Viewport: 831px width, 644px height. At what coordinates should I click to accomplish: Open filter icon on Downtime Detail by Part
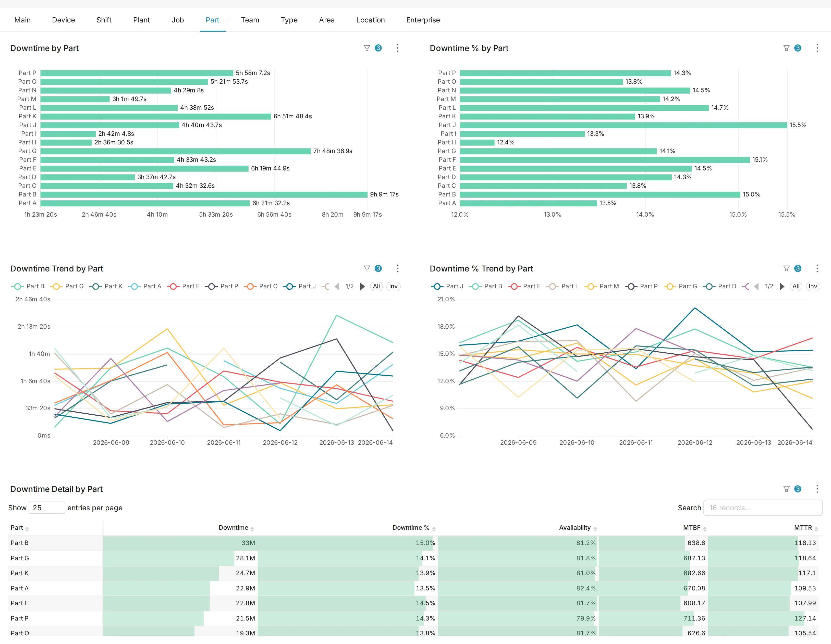tap(787, 489)
